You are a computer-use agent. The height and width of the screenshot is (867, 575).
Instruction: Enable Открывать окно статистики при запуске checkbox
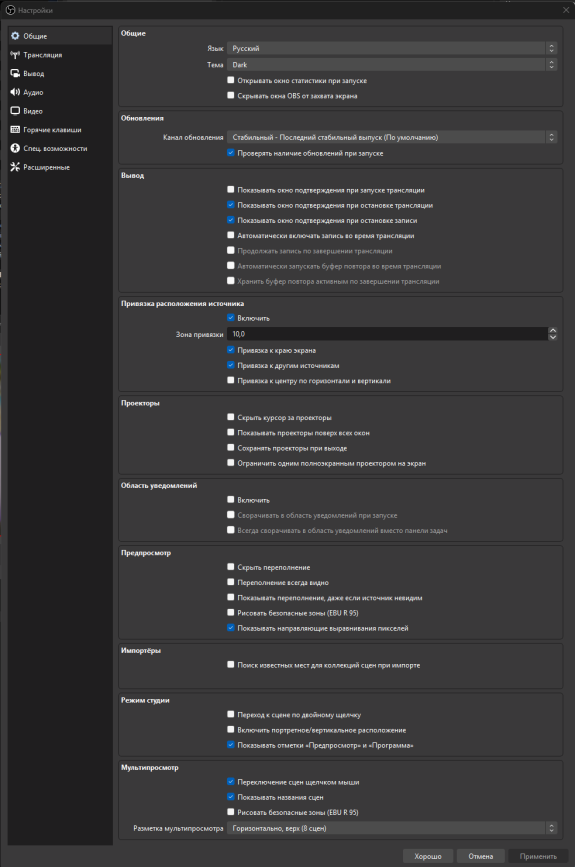point(231,80)
